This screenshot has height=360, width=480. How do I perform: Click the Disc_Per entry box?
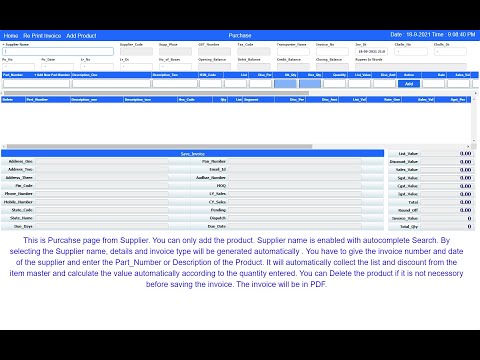point(260,83)
